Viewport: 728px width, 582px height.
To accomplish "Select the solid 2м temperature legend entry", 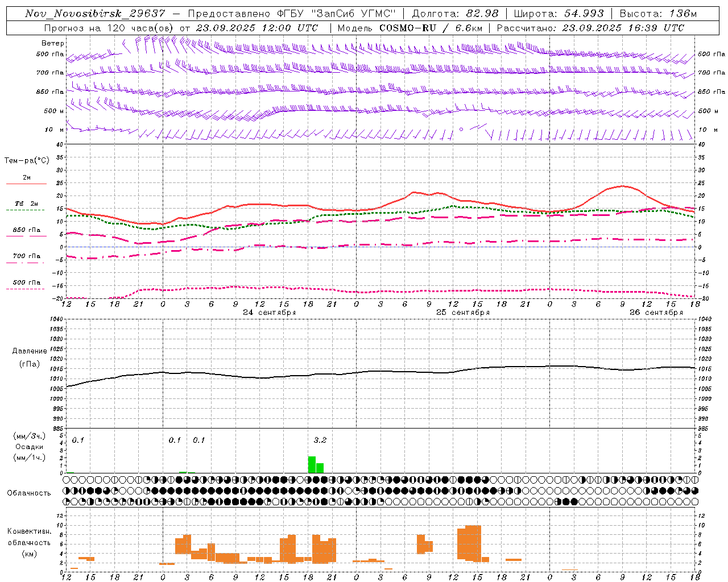I will coord(26,180).
